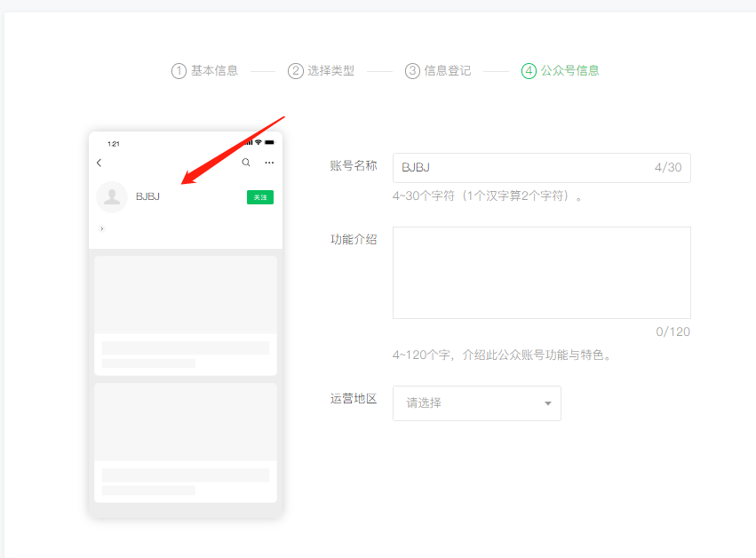Screen dimensions: 756x558
Task: Click the search magnifier in phone preview
Action: [x=246, y=163]
